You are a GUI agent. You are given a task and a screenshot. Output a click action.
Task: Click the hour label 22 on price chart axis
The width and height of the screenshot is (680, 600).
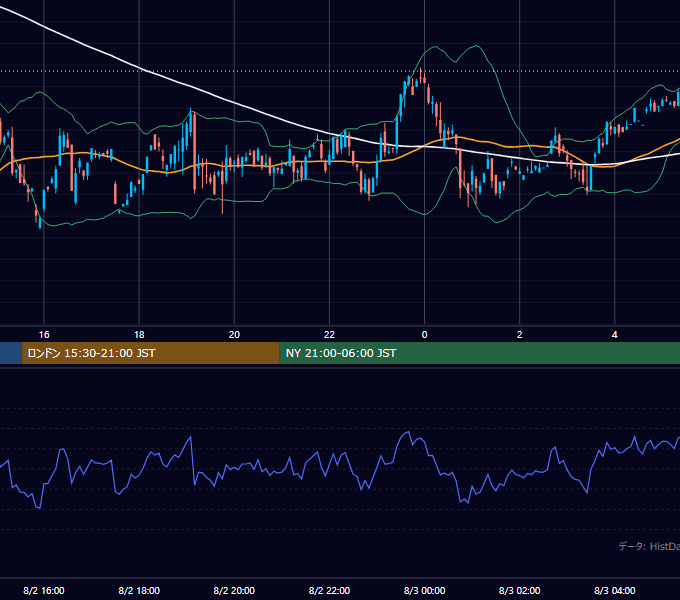[329, 335]
